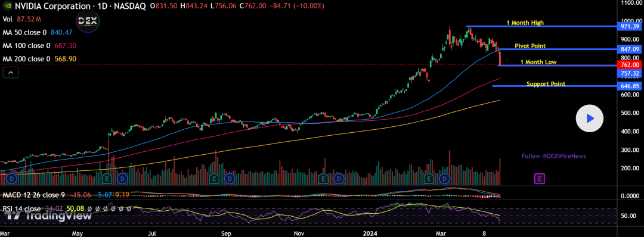The image size is (644, 237).
Task: Select the MA 200 close legend entry
Action: coord(39,59)
